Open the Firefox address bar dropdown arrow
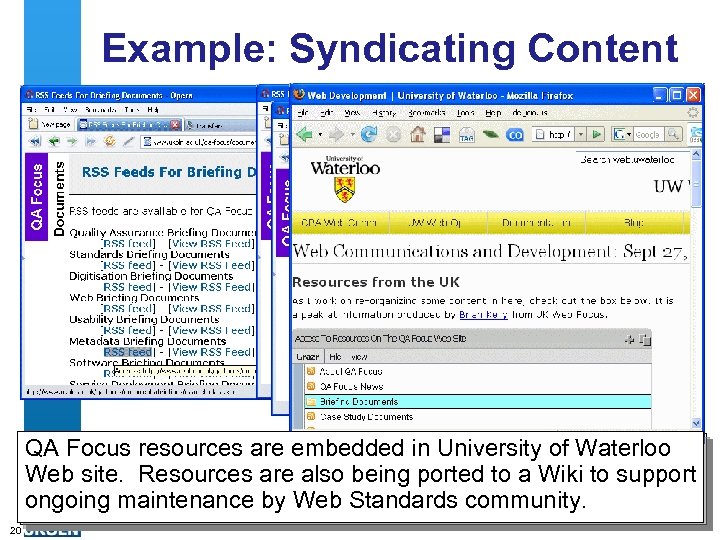The width and height of the screenshot is (720, 540). tap(581, 135)
